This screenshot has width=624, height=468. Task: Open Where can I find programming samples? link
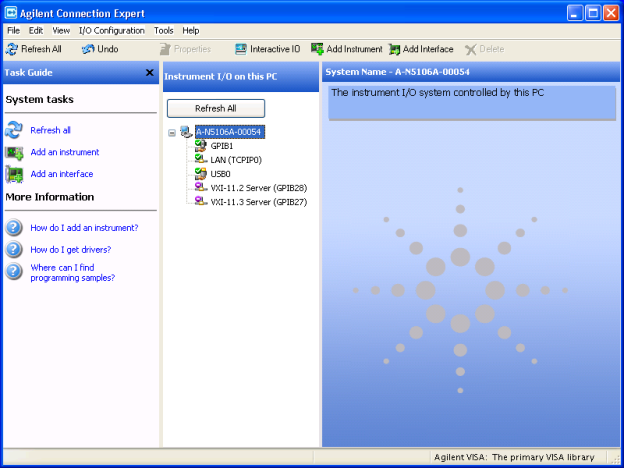click(x=73, y=273)
